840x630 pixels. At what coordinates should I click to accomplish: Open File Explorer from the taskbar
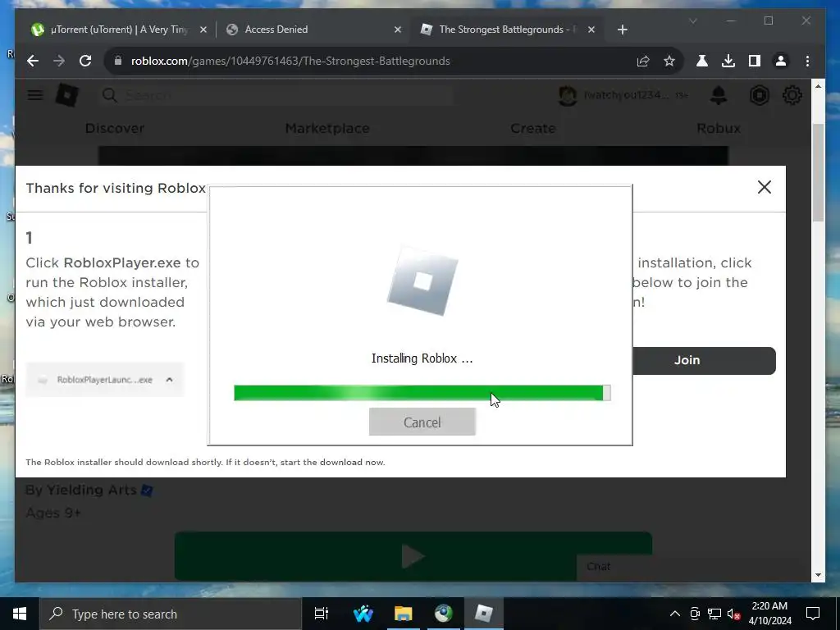pos(404,614)
